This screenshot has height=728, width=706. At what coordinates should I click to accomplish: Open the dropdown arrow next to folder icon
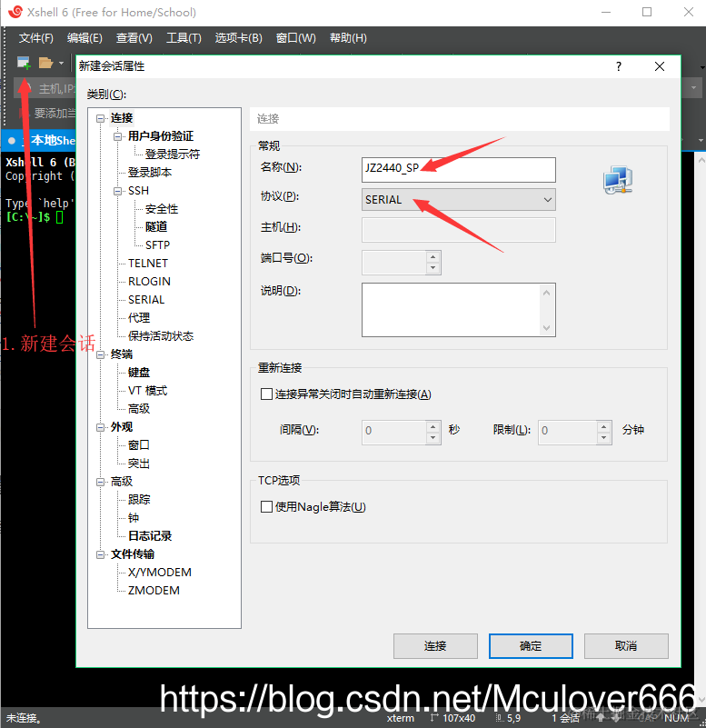(61, 63)
